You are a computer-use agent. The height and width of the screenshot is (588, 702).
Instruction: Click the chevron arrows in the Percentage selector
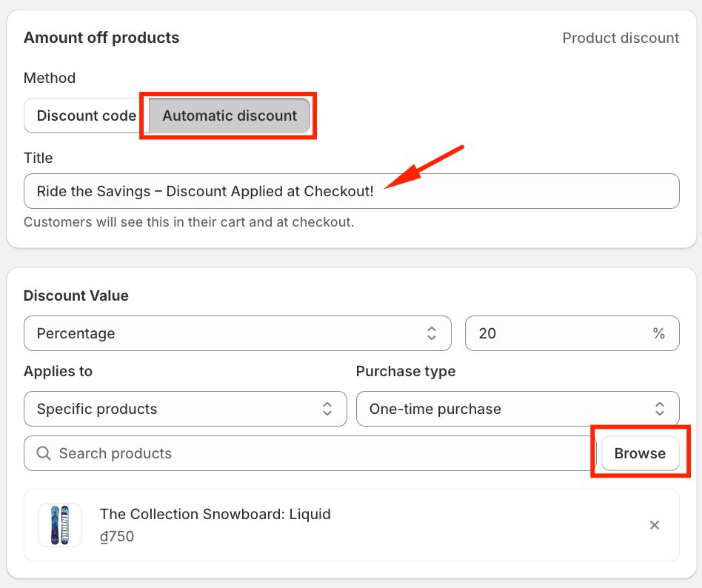432,333
